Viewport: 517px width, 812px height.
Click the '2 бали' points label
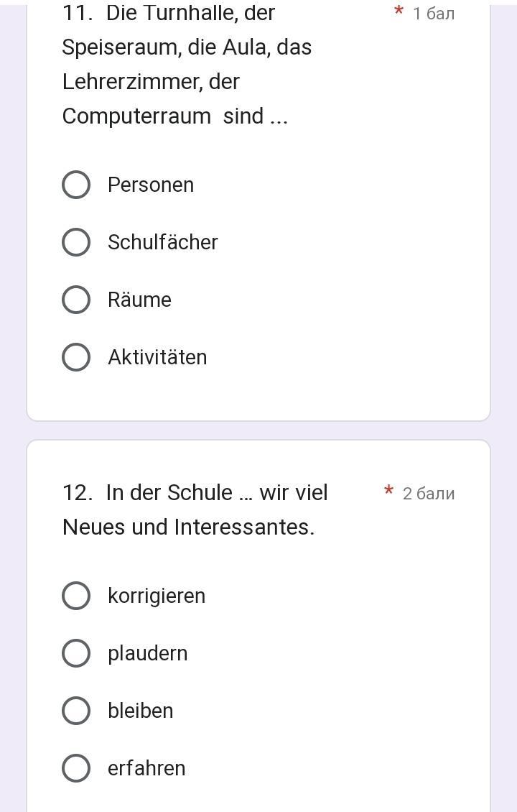click(x=429, y=494)
